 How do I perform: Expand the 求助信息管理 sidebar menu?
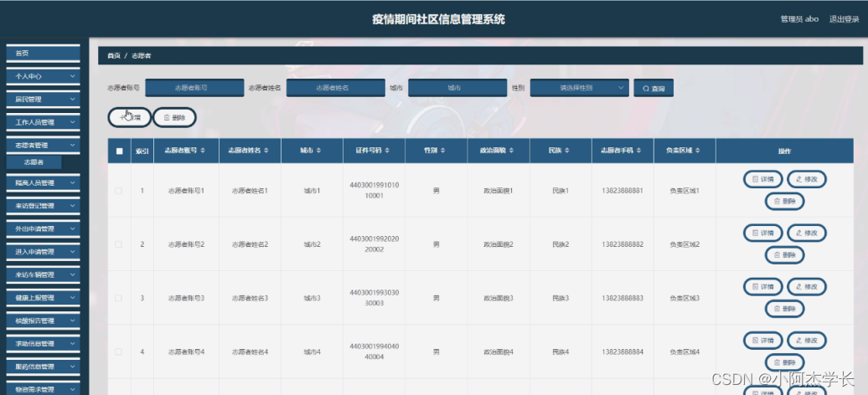pos(44,344)
